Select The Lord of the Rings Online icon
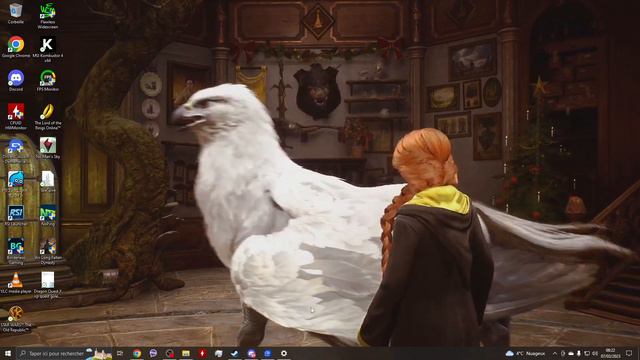Image resolution: width=640 pixels, height=360 pixels. pos(48,116)
